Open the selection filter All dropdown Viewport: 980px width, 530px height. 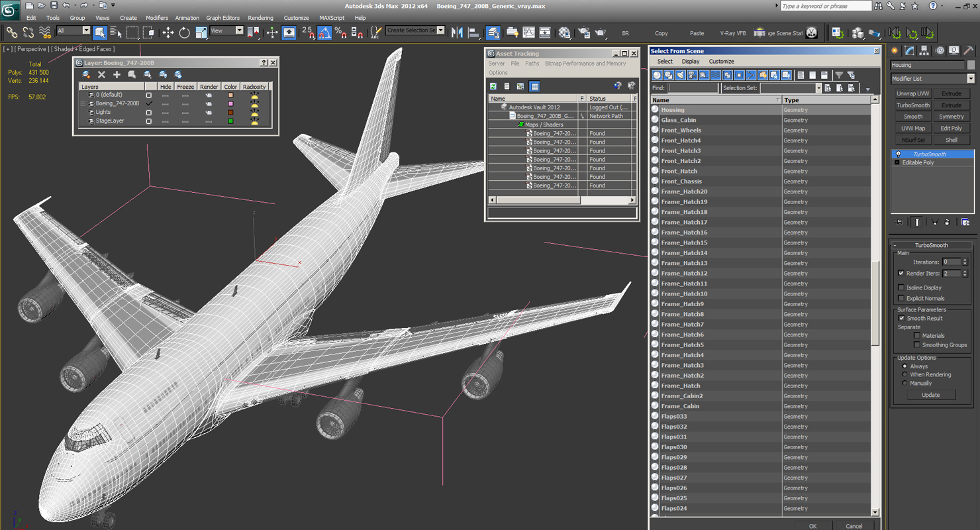73,30
